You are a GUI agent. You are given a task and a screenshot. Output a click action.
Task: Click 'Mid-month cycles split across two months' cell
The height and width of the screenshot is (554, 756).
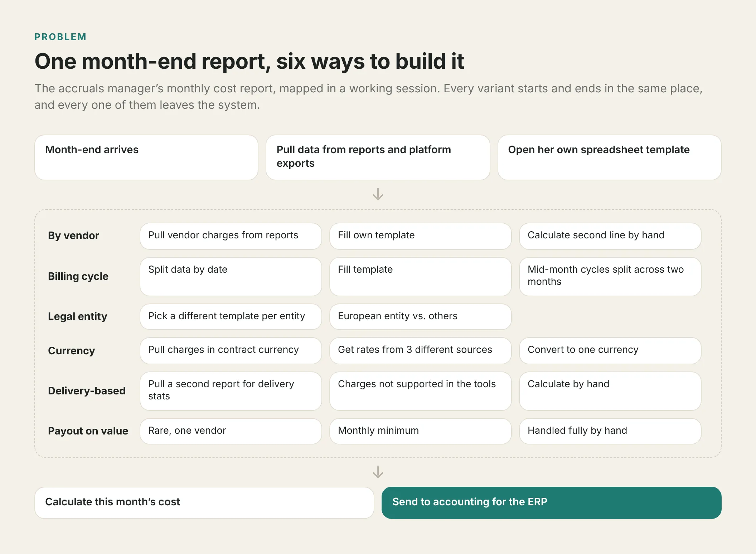pos(610,277)
